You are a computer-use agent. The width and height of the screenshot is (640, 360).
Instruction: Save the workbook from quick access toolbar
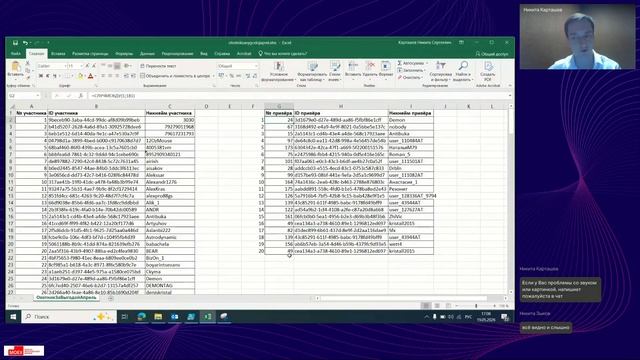pyautogui.click(x=15, y=42)
